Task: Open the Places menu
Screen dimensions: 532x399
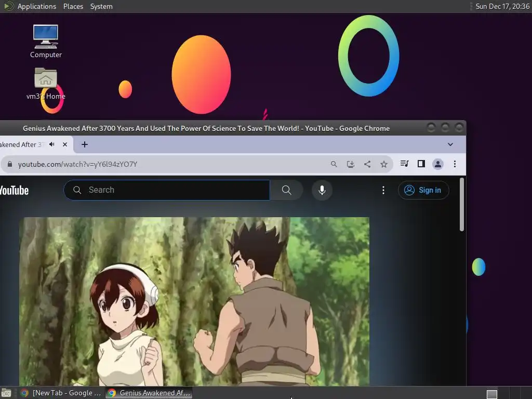Action: [x=73, y=6]
